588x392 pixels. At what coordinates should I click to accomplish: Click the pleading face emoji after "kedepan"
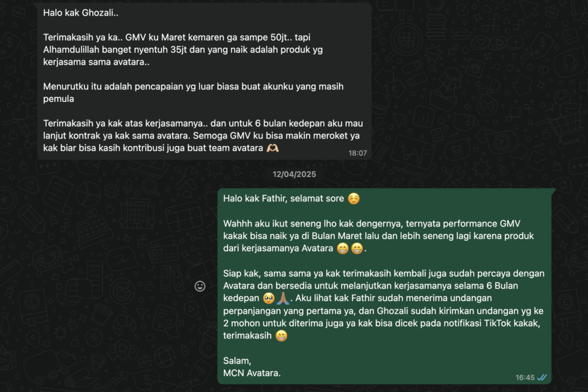pos(269,298)
